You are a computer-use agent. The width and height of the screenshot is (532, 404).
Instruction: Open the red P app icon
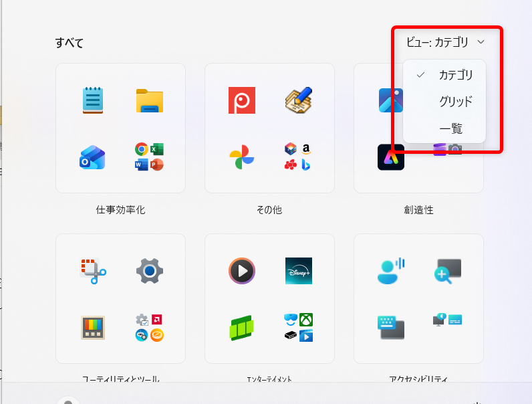(242, 100)
